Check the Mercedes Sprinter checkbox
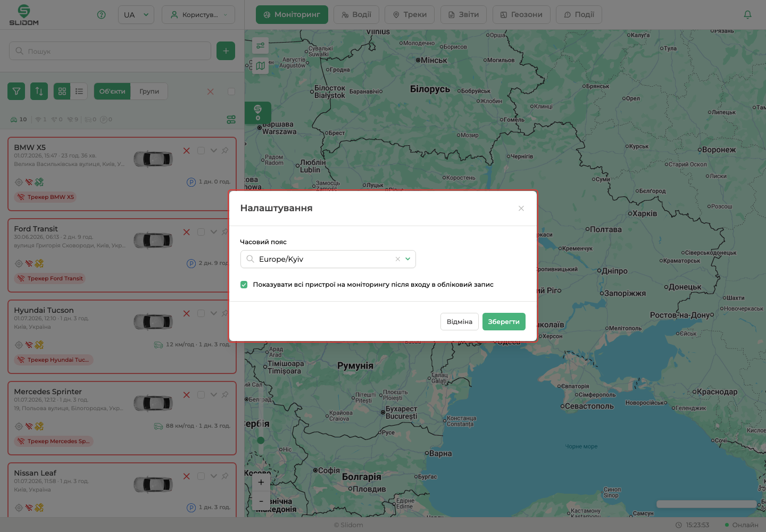The width and height of the screenshot is (766, 532). pyautogui.click(x=201, y=395)
